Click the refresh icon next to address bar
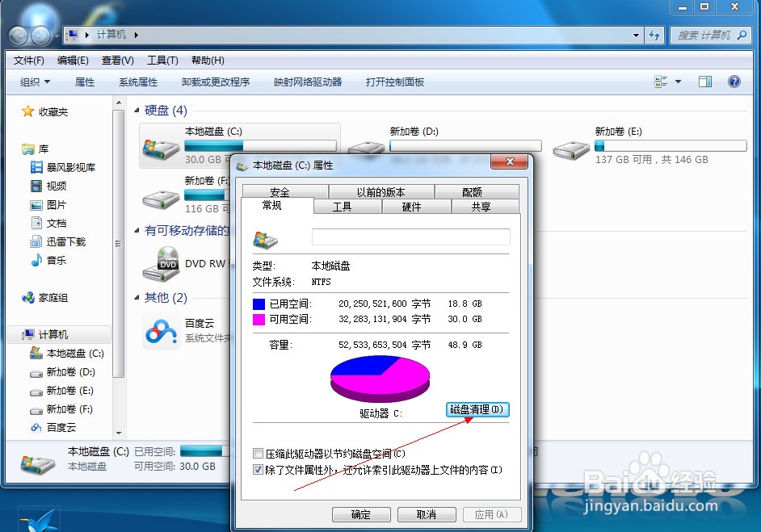 coord(654,36)
